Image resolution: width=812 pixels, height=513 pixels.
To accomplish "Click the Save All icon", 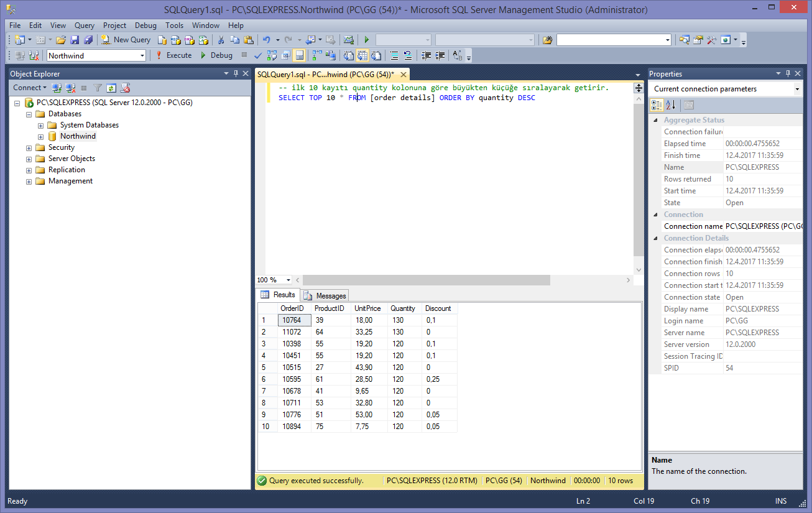I will [x=88, y=40].
